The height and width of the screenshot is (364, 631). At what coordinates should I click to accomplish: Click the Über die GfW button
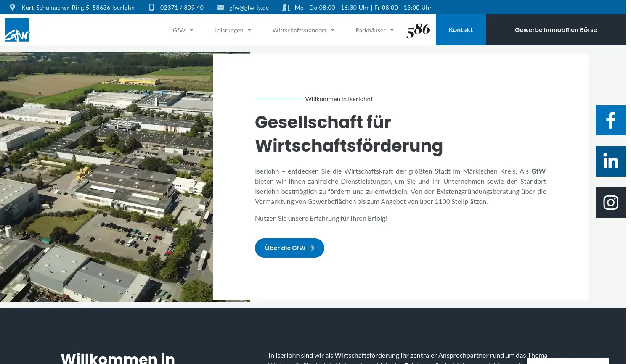[x=289, y=248]
